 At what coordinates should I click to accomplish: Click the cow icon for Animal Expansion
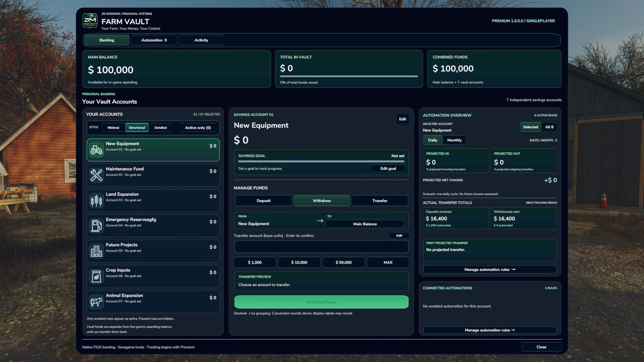pyautogui.click(x=96, y=302)
